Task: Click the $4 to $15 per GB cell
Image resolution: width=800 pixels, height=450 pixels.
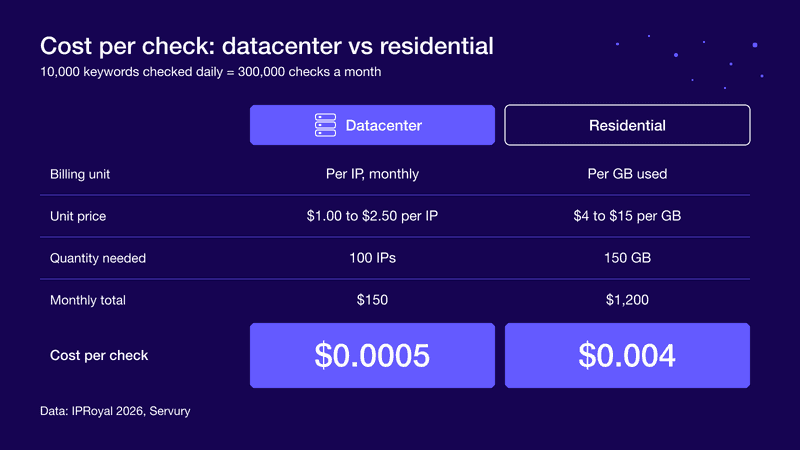Action: click(x=627, y=216)
